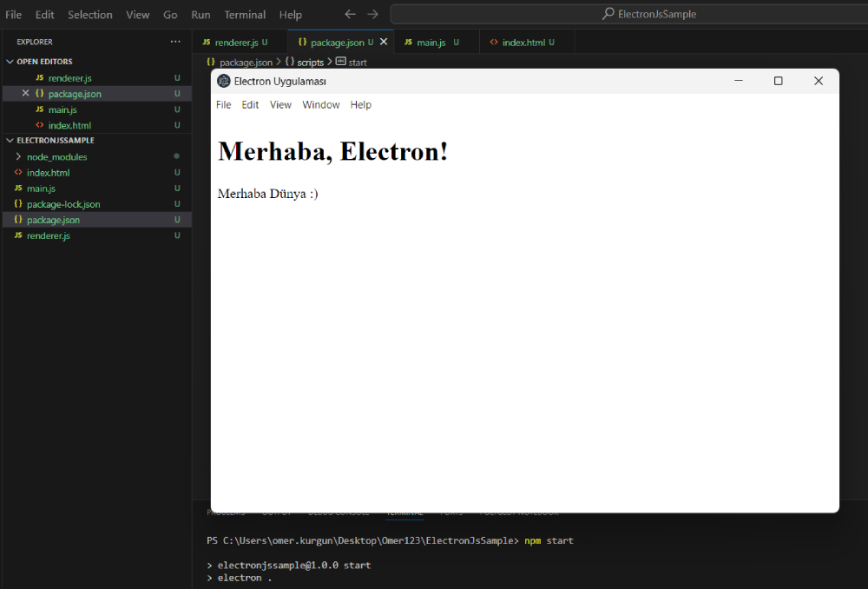
Task: Switch to the index.html editor tab
Action: (527, 42)
